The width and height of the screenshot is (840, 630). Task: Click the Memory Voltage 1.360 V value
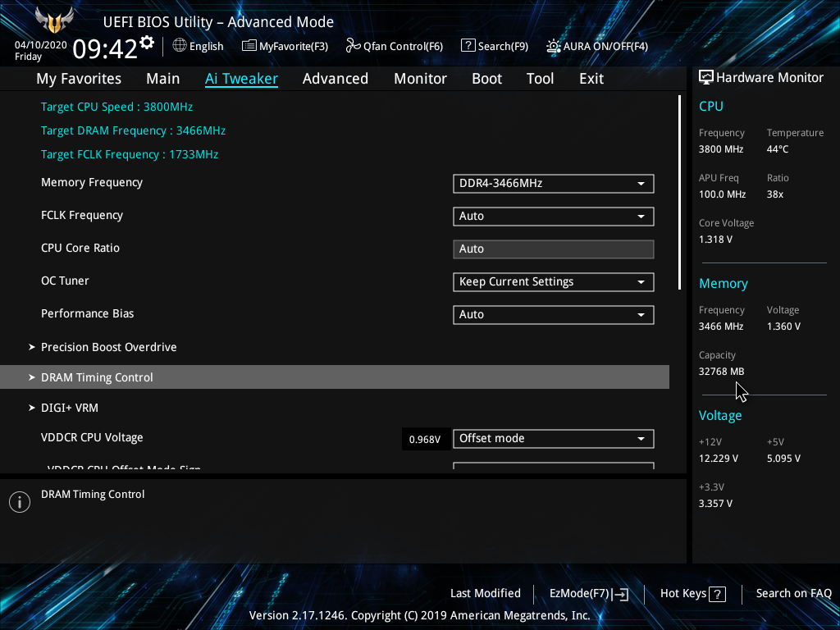(x=783, y=326)
